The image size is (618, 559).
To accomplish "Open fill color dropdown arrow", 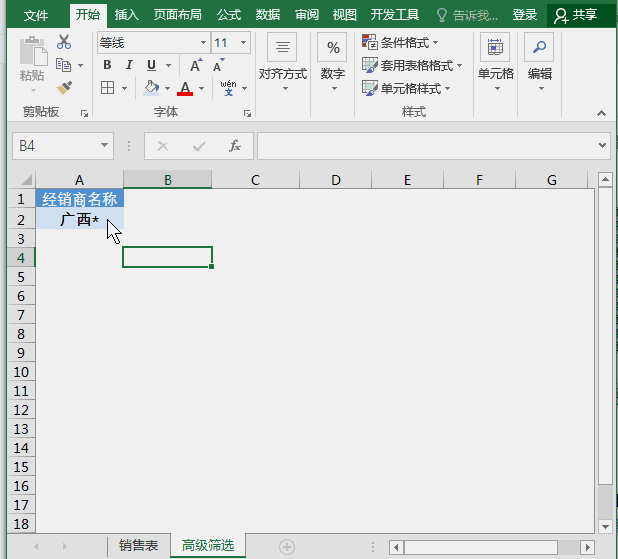I will pos(168,88).
